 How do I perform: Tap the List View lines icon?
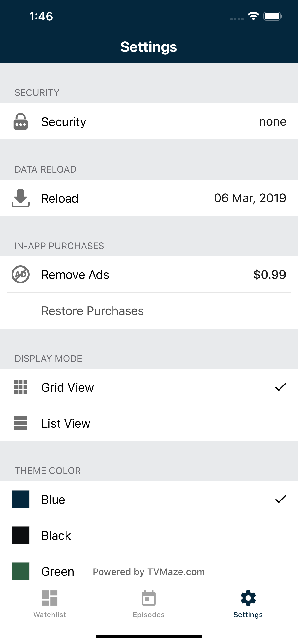coord(21,423)
